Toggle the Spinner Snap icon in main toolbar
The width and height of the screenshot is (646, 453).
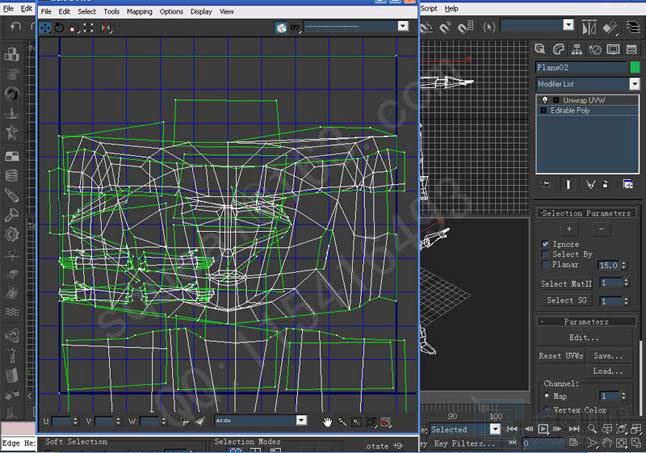click(466, 28)
